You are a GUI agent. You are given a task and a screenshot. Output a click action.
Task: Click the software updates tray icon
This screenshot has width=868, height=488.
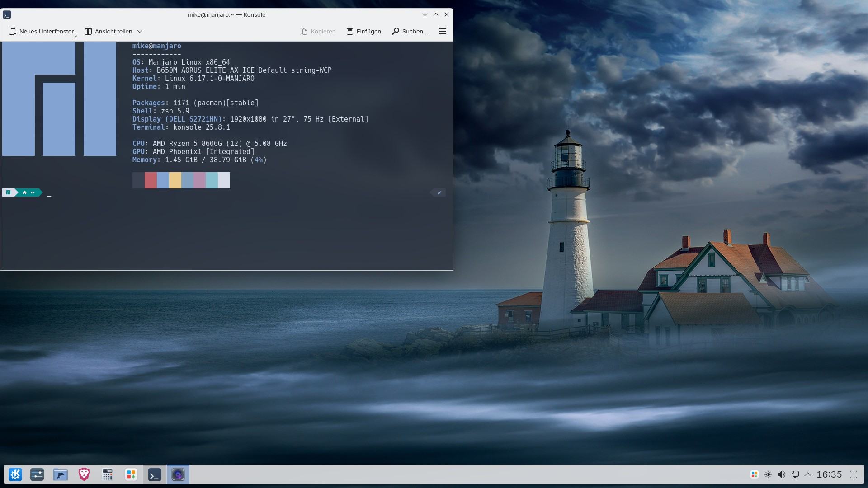pyautogui.click(x=755, y=474)
